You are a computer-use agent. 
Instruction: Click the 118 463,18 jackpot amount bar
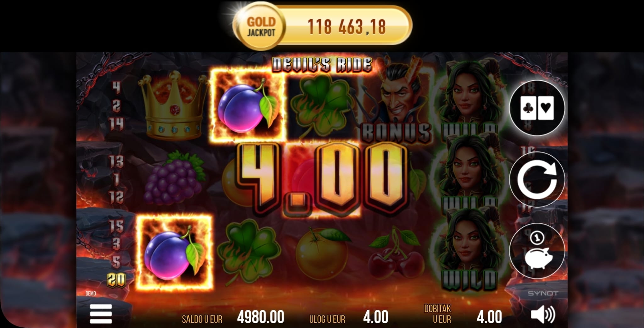point(347,26)
